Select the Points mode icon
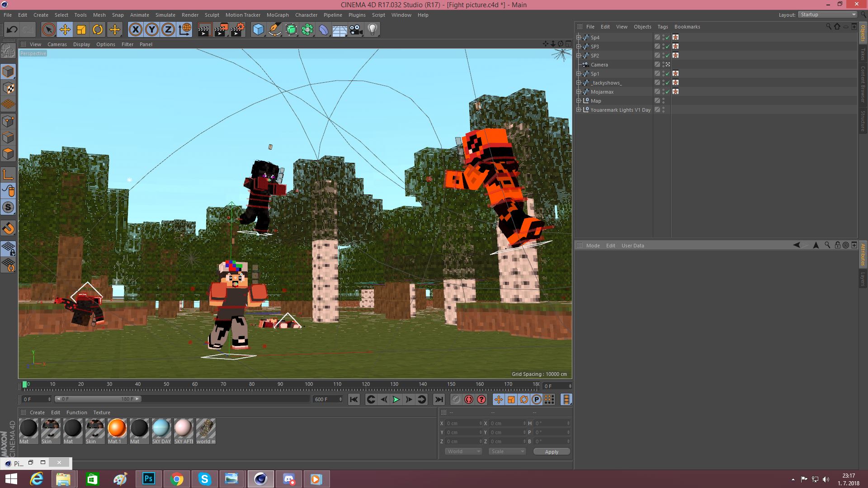 [x=8, y=121]
